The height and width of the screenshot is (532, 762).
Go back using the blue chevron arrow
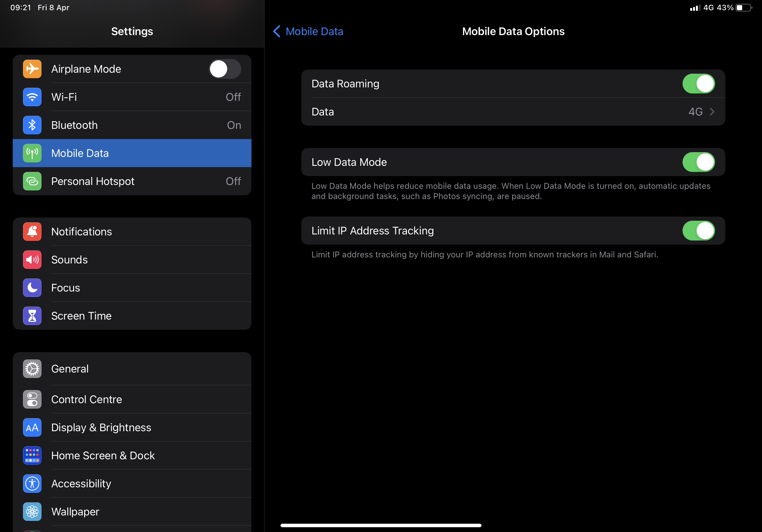[276, 32]
